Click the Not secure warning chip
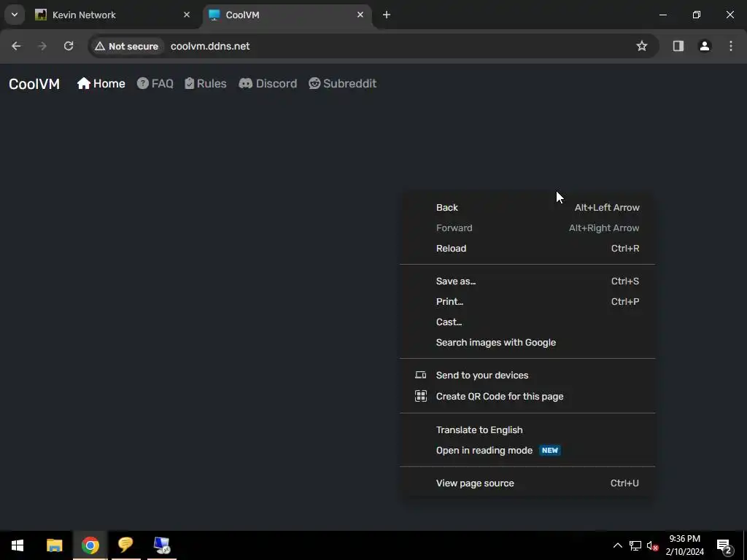 coord(126,46)
